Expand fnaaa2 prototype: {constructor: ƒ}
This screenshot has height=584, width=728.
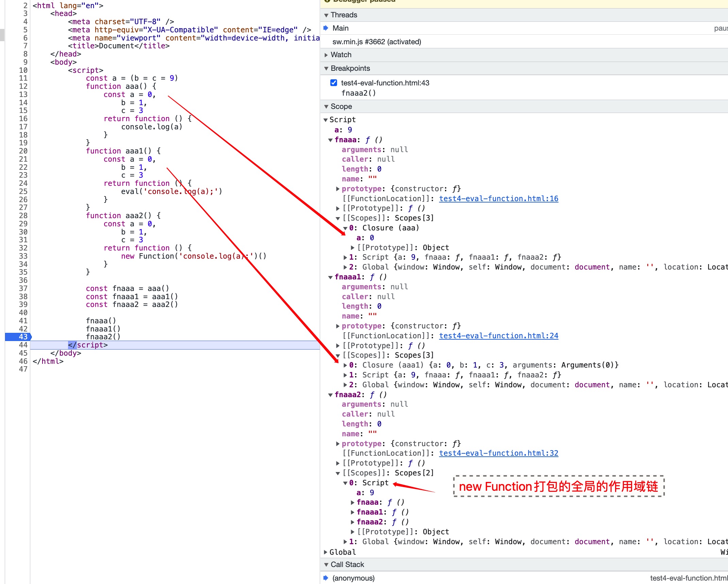click(338, 443)
